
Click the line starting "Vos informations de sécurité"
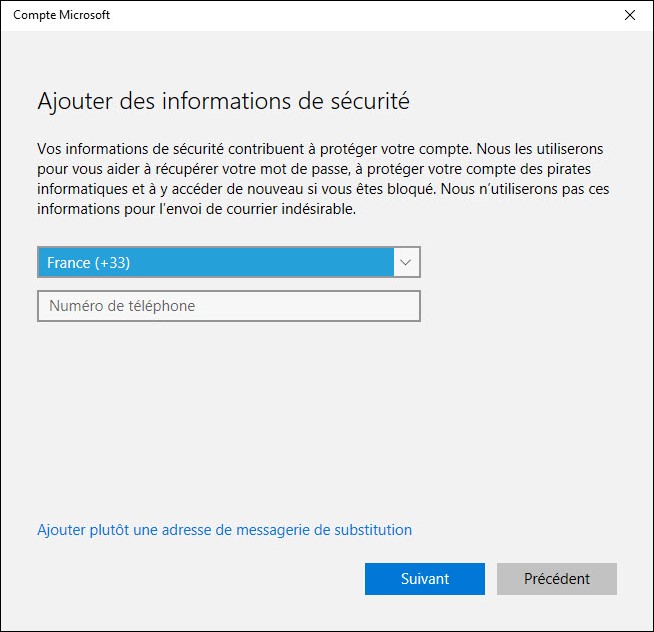click(x=320, y=149)
